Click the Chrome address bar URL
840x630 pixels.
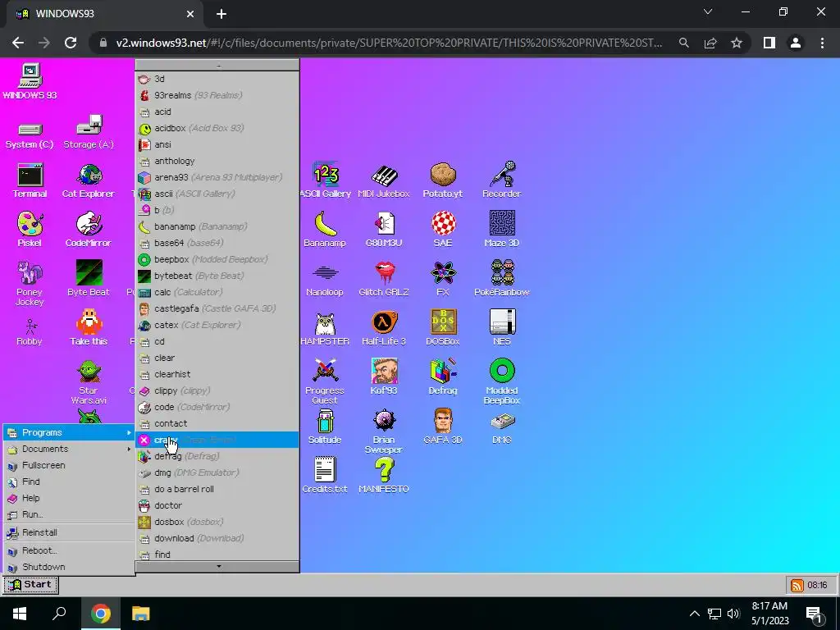[x=389, y=43]
